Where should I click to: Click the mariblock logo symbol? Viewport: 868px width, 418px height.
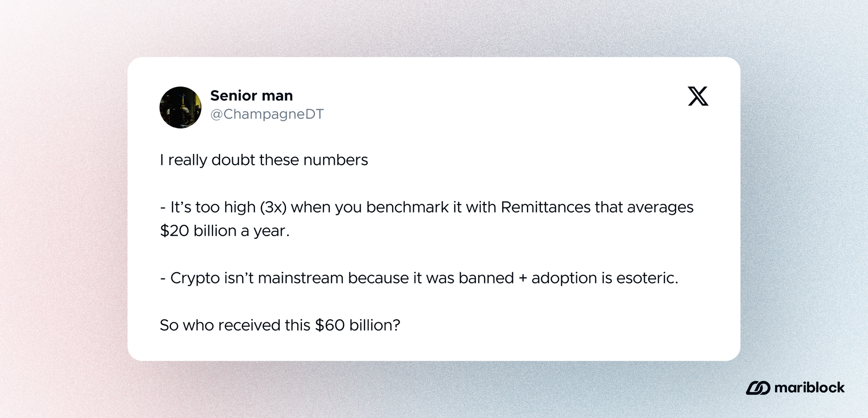pos(758,388)
